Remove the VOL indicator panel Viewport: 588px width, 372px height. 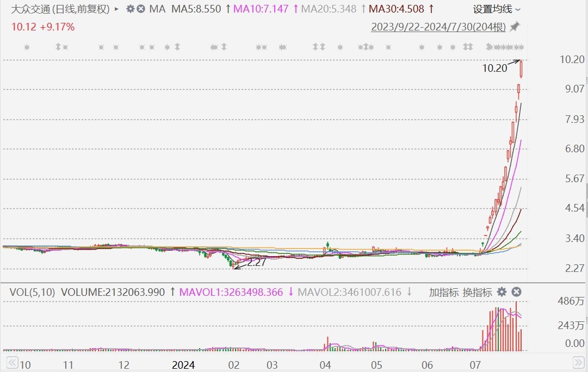[x=516, y=292]
